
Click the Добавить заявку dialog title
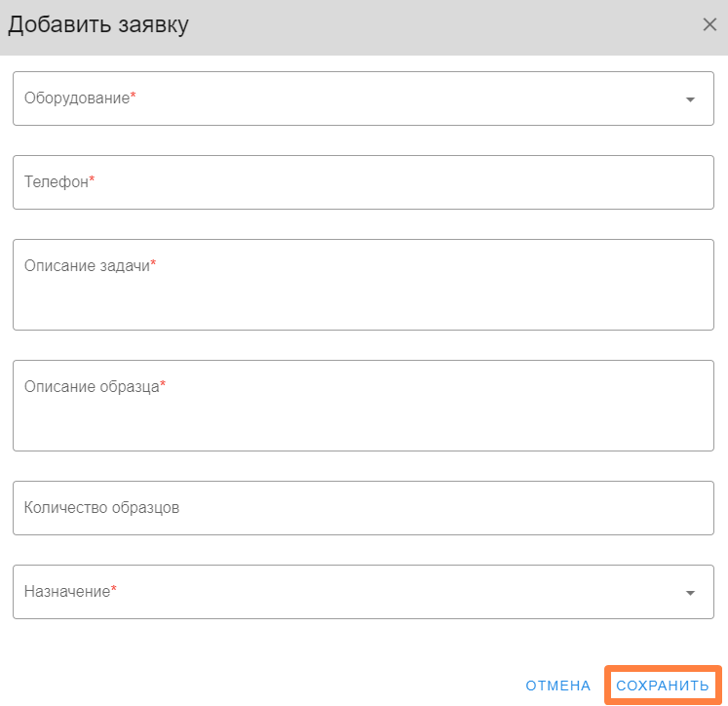(98, 25)
